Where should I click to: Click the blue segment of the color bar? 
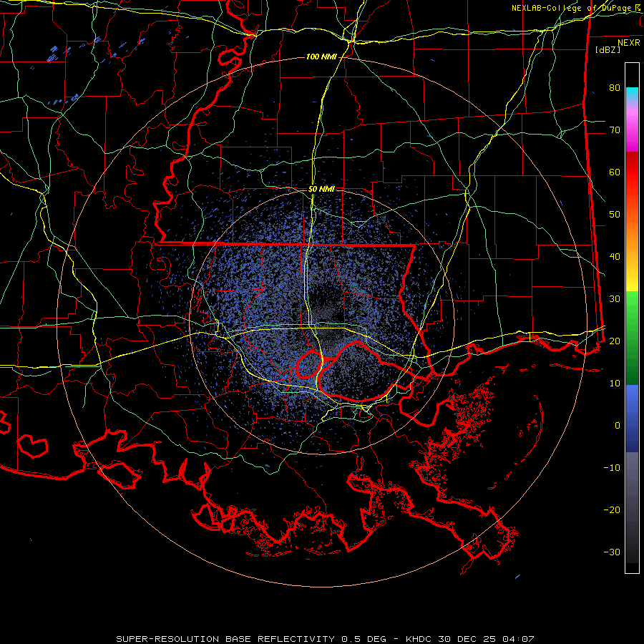coord(632,419)
